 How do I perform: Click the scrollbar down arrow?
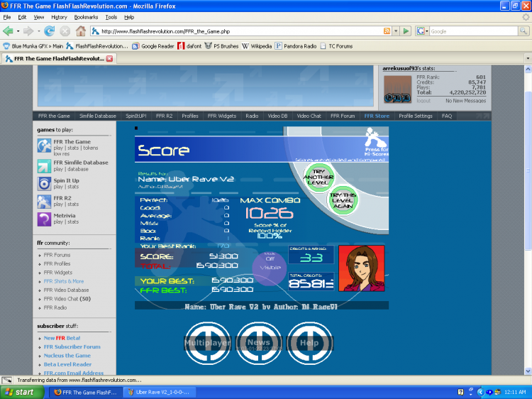[528, 371]
